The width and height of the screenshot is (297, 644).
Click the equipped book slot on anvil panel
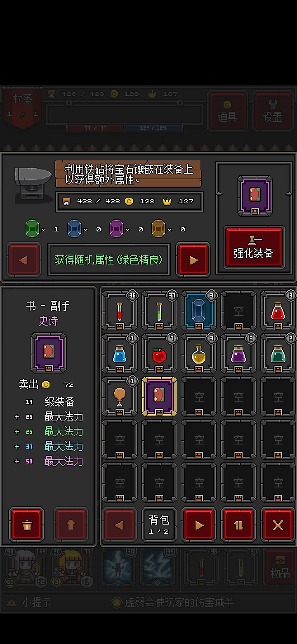click(x=255, y=196)
